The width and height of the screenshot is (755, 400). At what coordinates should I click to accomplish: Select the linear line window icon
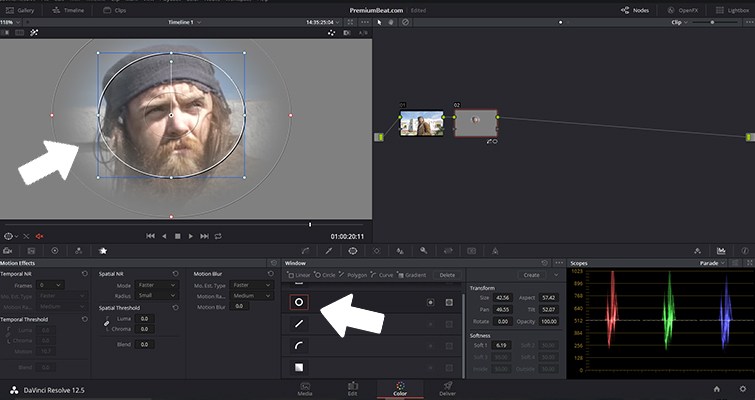[298, 323]
